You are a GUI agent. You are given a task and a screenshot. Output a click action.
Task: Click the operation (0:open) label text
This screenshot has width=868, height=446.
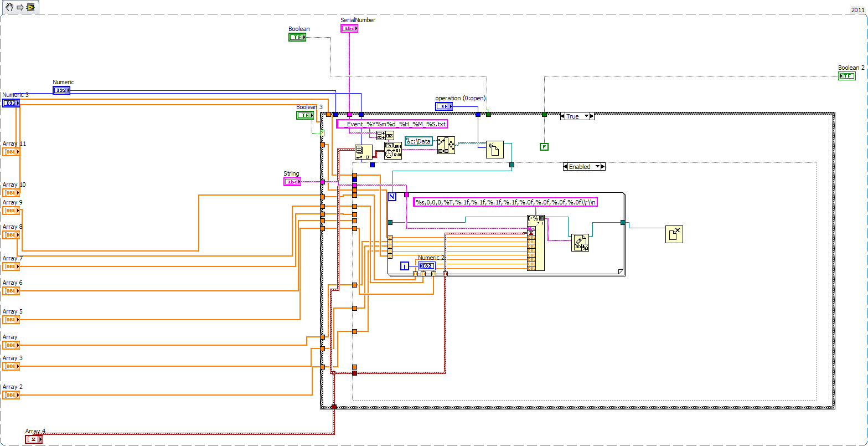(x=460, y=98)
